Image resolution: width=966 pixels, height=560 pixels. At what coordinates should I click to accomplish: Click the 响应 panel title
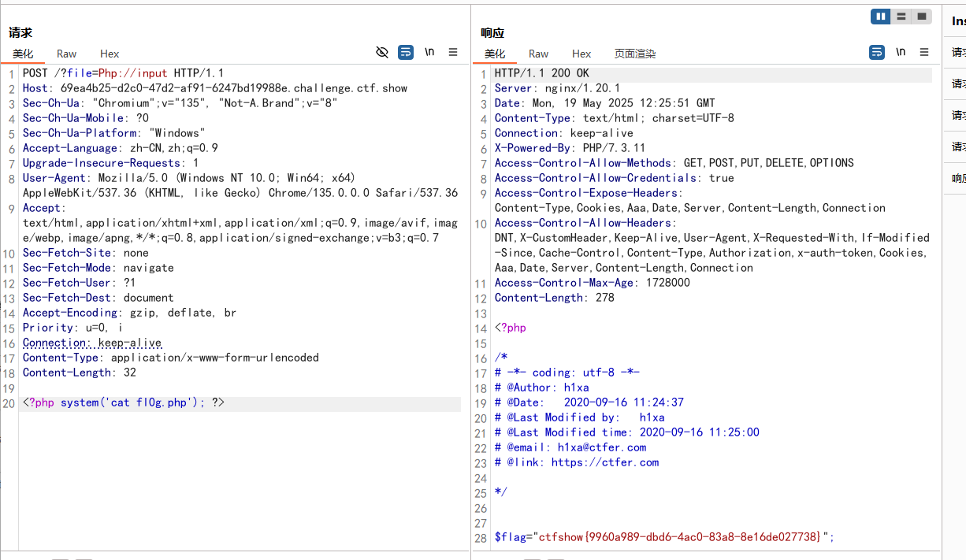click(492, 32)
